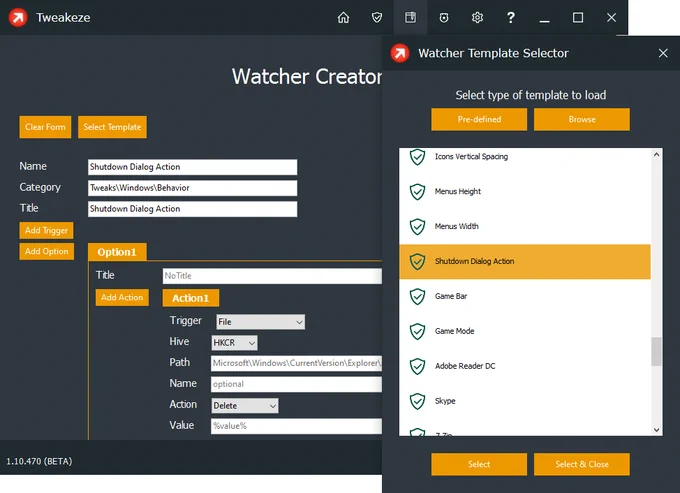680x493 pixels.
Task: Open the Trigger dropdown set to File
Action: [x=260, y=322]
